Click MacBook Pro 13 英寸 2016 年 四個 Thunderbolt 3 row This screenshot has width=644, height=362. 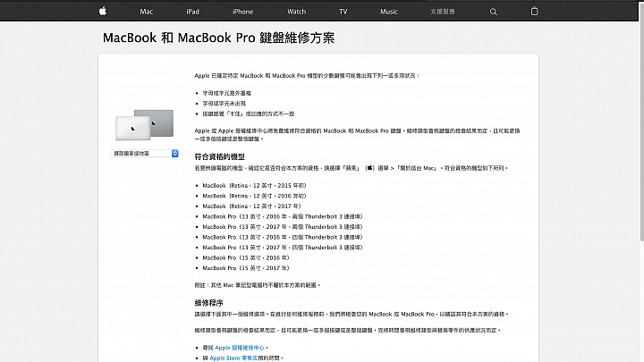click(x=283, y=237)
